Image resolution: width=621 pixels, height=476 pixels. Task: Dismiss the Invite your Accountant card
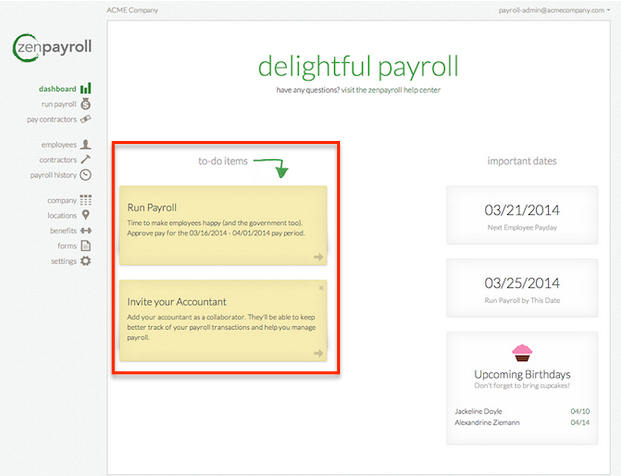(321, 288)
